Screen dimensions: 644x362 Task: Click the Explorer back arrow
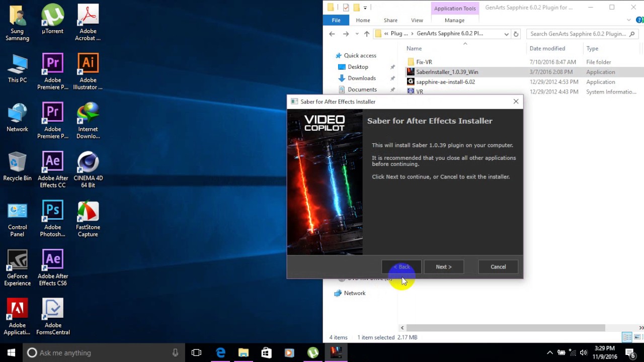point(332,34)
